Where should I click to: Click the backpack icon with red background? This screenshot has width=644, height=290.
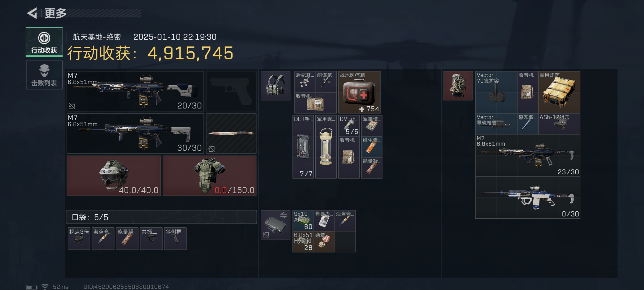458,86
